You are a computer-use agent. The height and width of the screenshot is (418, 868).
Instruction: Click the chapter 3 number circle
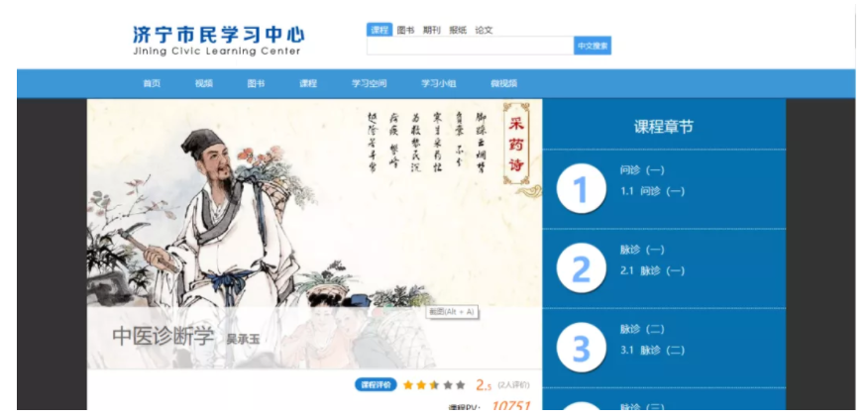click(x=581, y=348)
